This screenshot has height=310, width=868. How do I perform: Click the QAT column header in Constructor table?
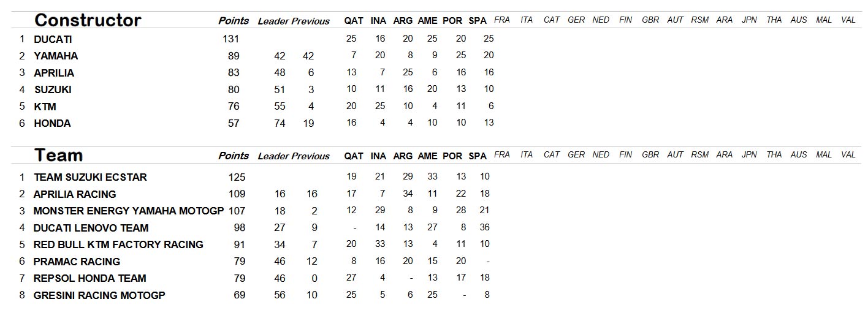pos(354,21)
